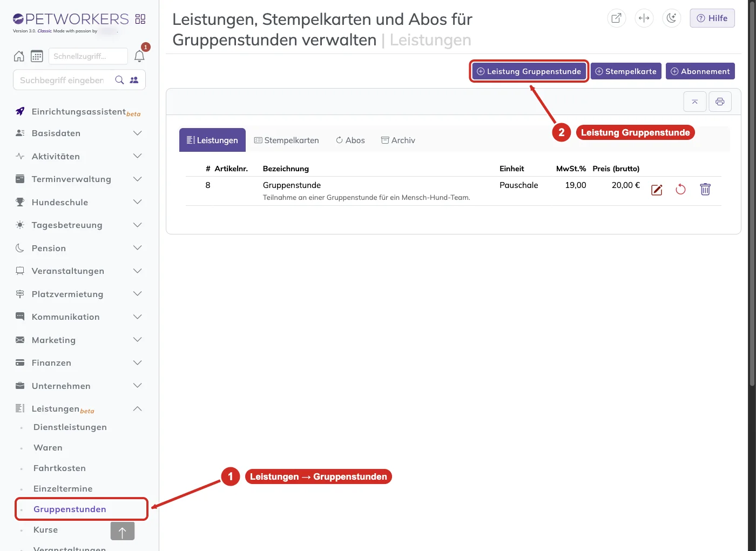Viewport: 756px width, 551px height.
Task: Click the Leistung Gruppenstunde button
Action: 529,71
